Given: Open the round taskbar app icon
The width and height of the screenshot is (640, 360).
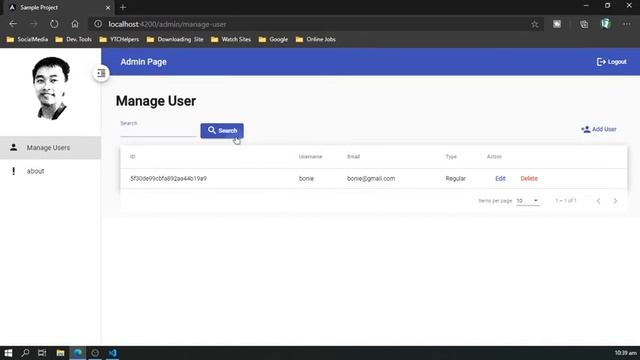Looking at the screenshot, I should point(95,353).
